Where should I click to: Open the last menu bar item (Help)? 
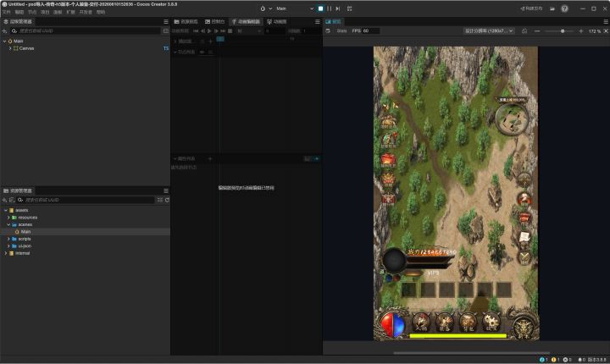click(101, 12)
